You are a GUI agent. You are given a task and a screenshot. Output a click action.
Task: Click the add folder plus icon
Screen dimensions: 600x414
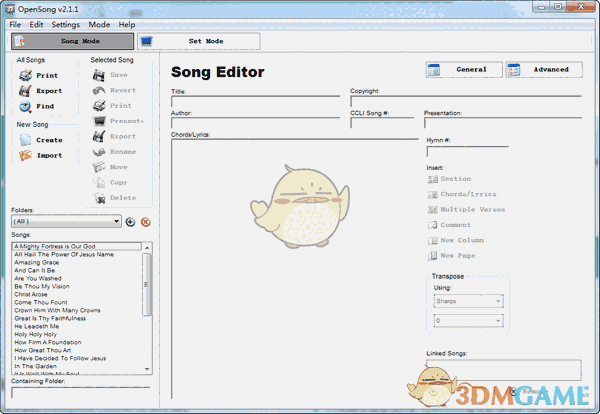130,222
